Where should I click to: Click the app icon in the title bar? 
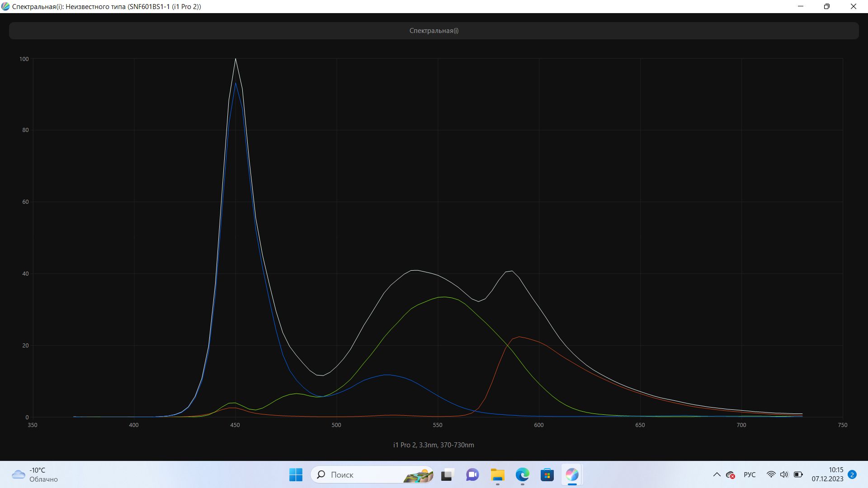(5, 6)
